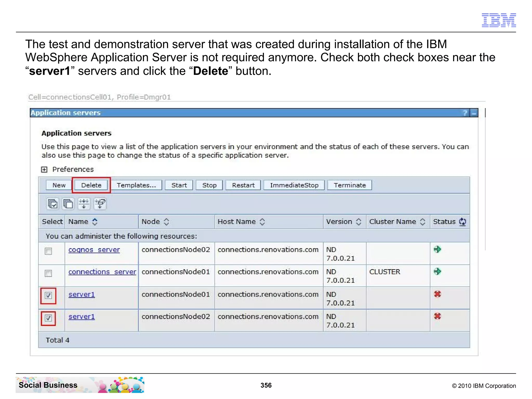Click connectionsNode02 in cognos_server row
532x399 pixels.
pyautogui.click(x=176, y=250)
